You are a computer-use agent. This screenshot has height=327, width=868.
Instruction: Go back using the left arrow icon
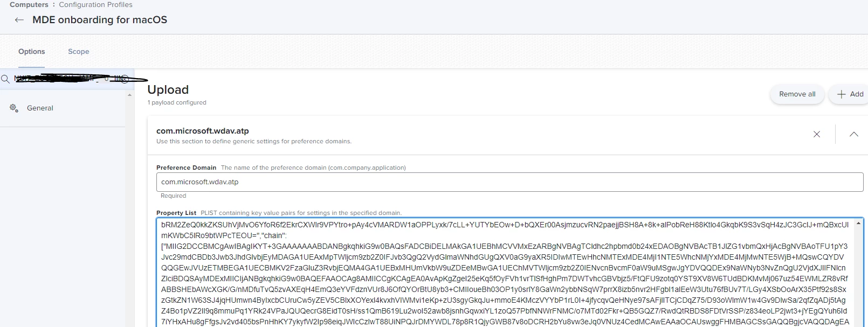click(19, 20)
